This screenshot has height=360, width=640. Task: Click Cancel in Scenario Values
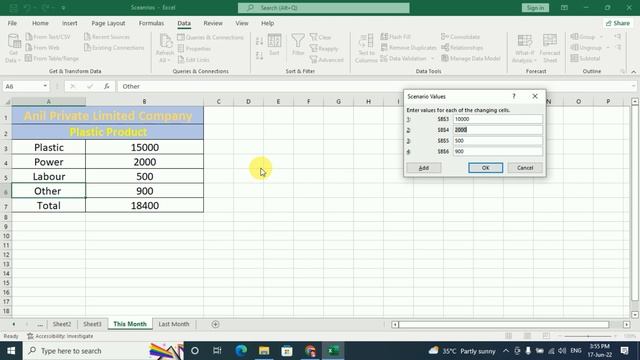click(x=525, y=168)
